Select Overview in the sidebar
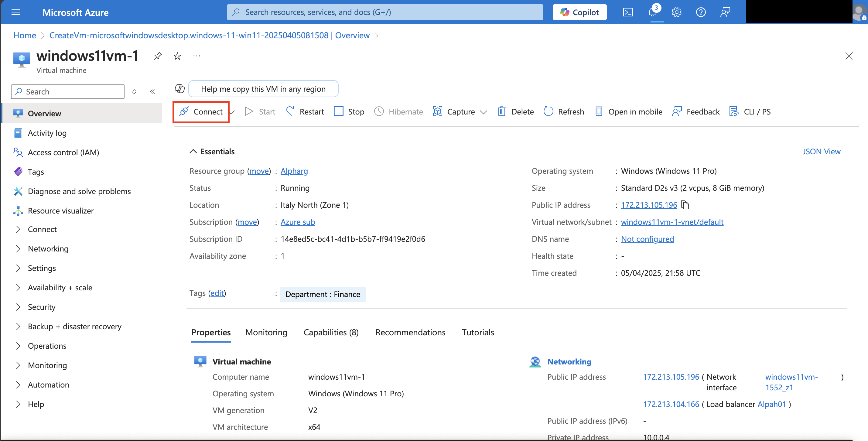The image size is (868, 441). click(x=83, y=113)
